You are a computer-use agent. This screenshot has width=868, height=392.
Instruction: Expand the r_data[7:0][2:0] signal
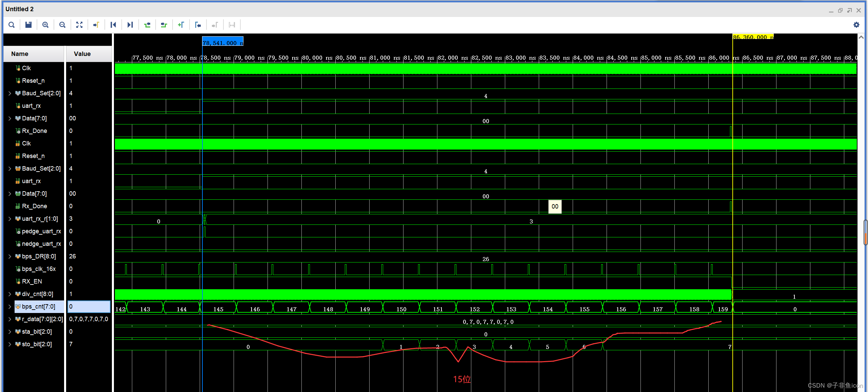pos(9,319)
